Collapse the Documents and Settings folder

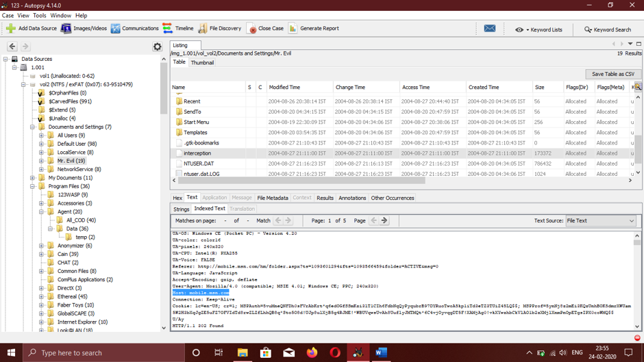pos(33,127)
